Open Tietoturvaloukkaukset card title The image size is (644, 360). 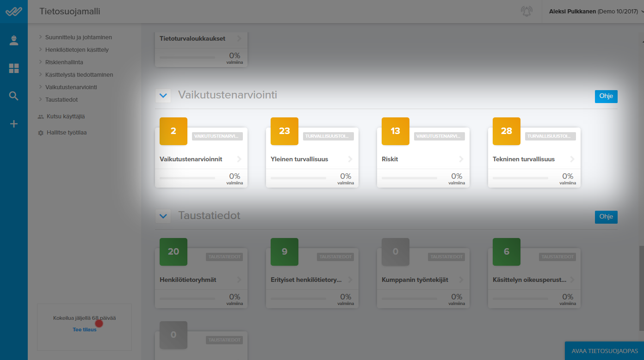[x=192, y=39]
